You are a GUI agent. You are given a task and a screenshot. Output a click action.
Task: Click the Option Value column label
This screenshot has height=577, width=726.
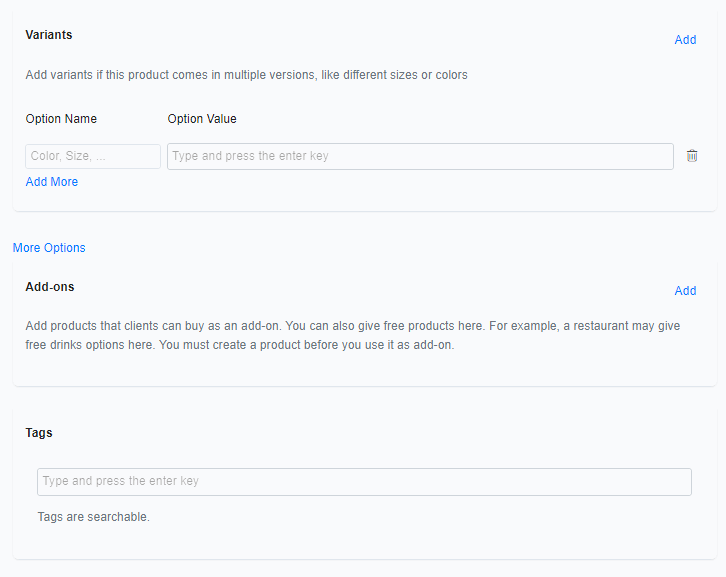coord(202,119)
